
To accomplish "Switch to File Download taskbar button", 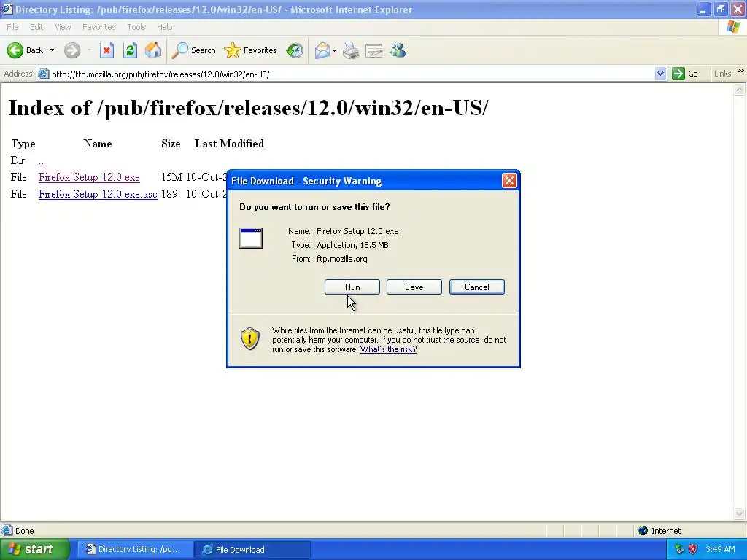I will click(x=252, y=550).
